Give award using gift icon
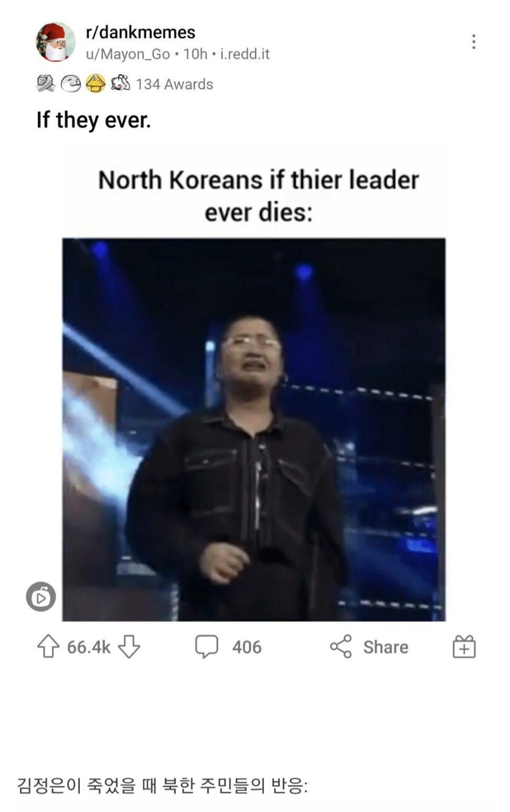The image size is (510, 812). click(464, 647)
